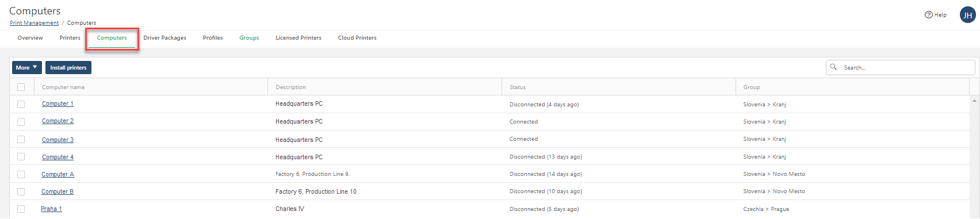This screenshot has height=219, width=980.
Task: Select the checkbox for Computer 1
Action: coord(21,105)
